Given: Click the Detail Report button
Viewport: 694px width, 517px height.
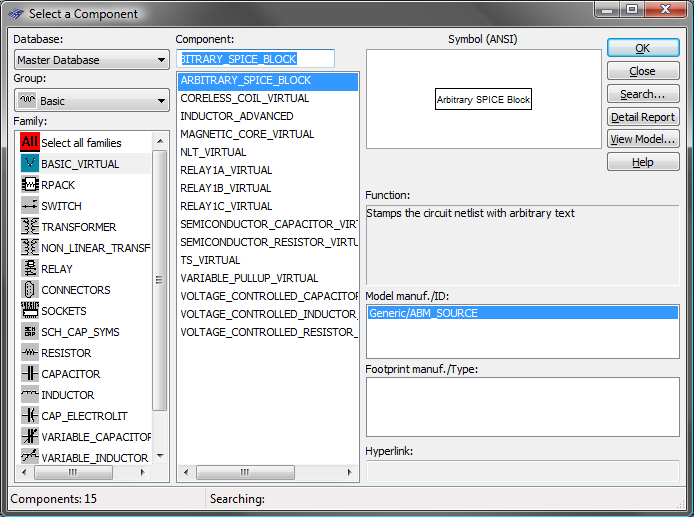Looking at the screenshot, I should click(642, 117).
